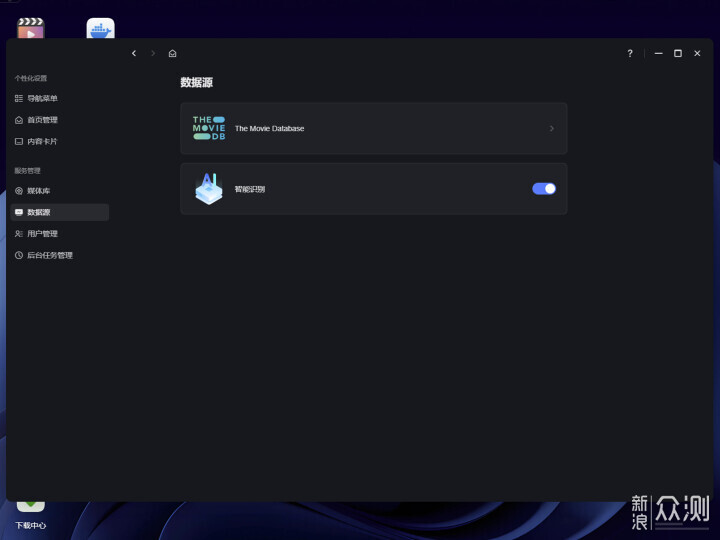Click the TMDB logo
This screenshot has height=540, width=720.
coord(209,128)
